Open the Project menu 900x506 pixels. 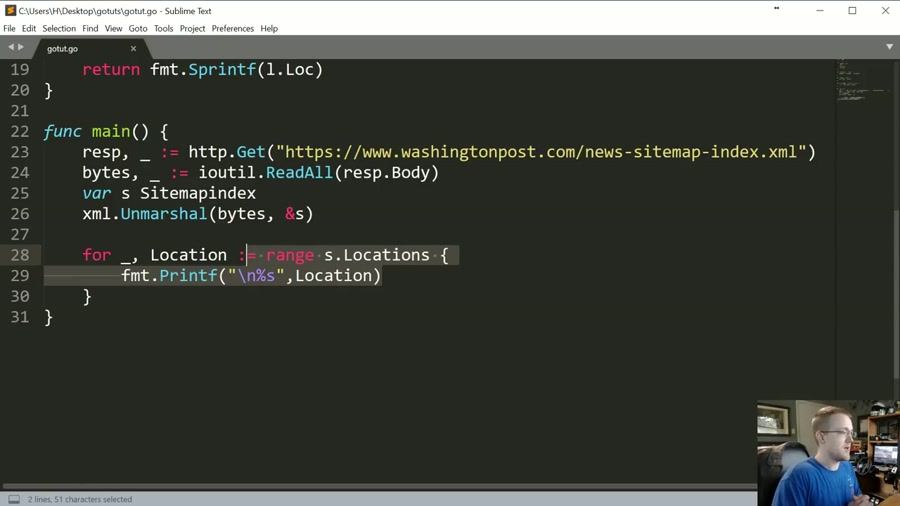(x=192, y=28)
